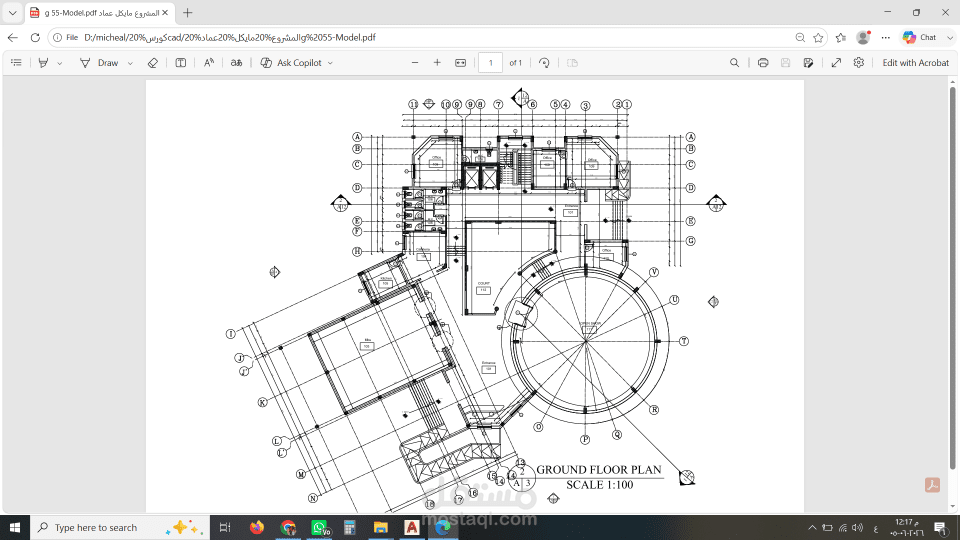
Task: Open Calculator from the taskbar
Action: pyautogui.click(x=350, y=527)
